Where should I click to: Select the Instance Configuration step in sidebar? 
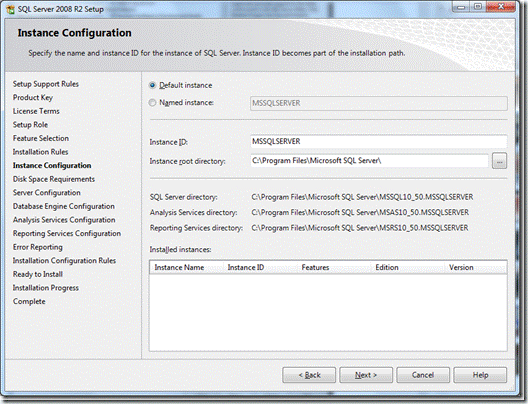tap(52, 165)
